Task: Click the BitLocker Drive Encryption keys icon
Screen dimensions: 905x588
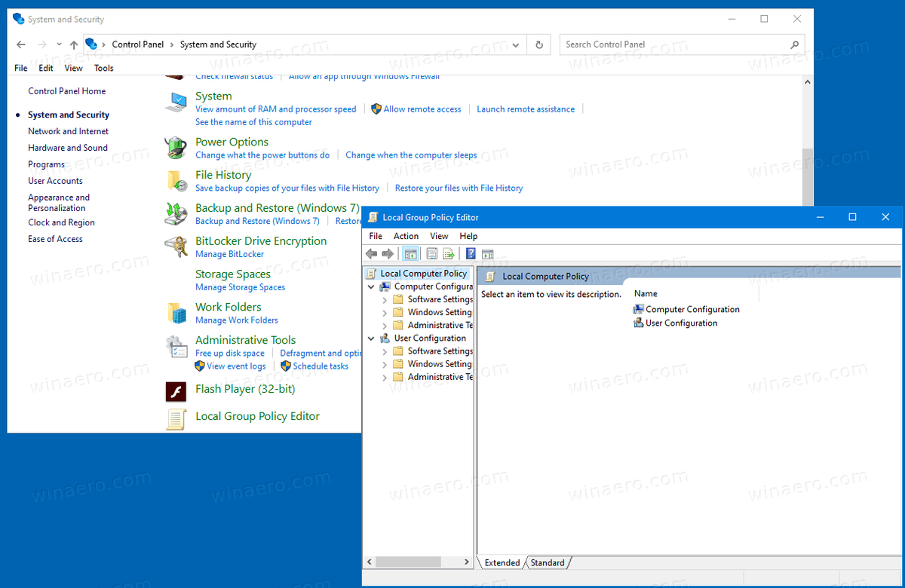Action: click(176, 247)
